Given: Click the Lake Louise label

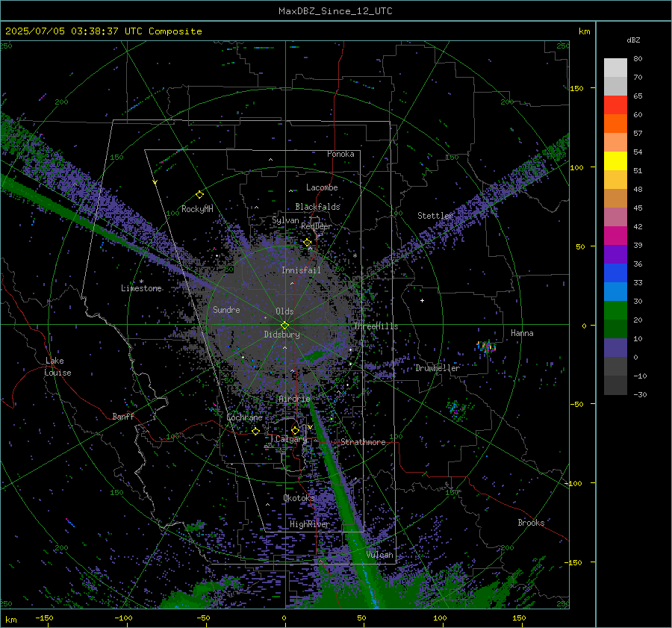Looking at the screenshot, I should click(57, 367).
